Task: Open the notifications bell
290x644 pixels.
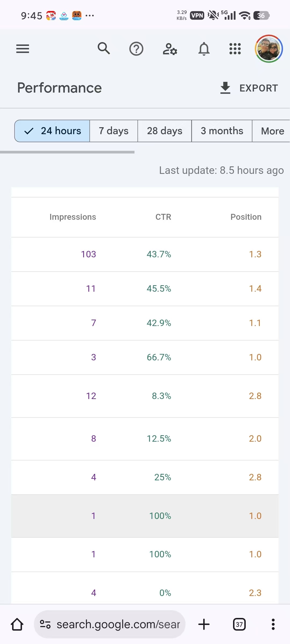Action: click(x=204, y=49)
